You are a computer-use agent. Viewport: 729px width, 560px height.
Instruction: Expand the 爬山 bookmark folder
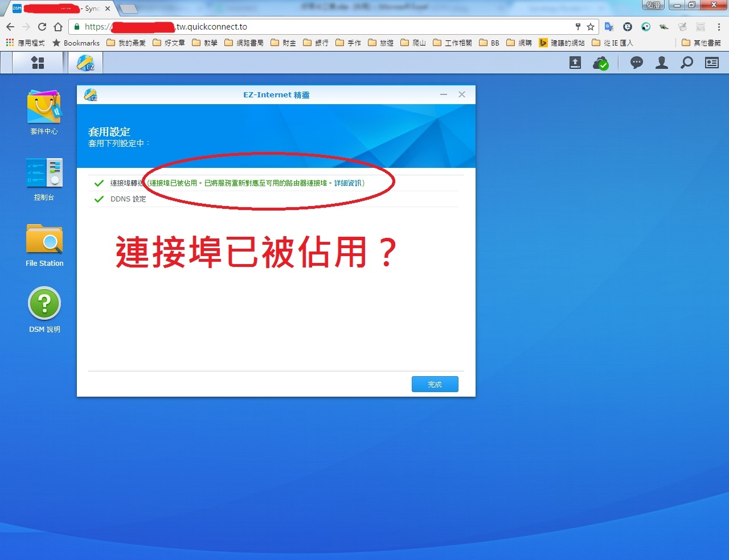(413, 43)
